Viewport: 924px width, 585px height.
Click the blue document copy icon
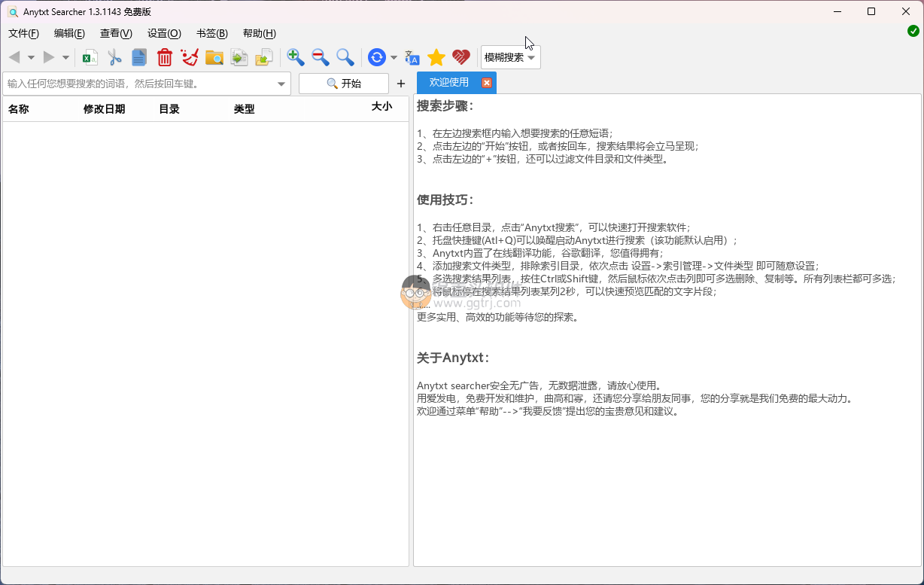(x=139, y=57)
